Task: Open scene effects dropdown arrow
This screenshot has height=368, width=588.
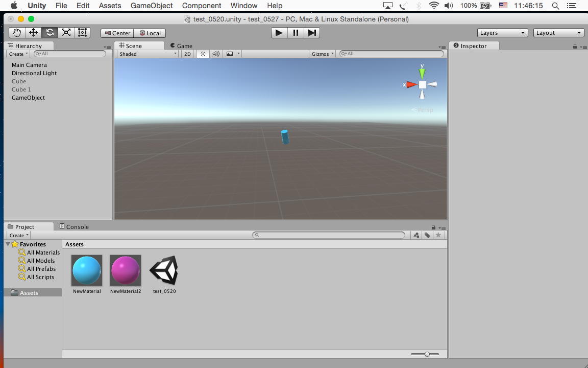Action: pyautogui.click(x=238, y=54)
